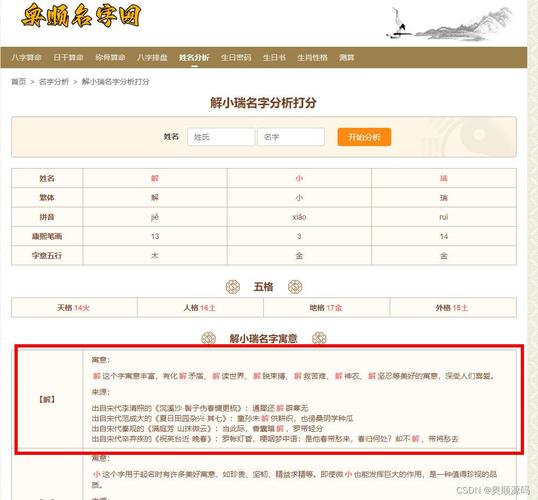Click ornament right of 解小瑞名字寓意 heading
Screen dimensions: 538x500
coord(319,338)
